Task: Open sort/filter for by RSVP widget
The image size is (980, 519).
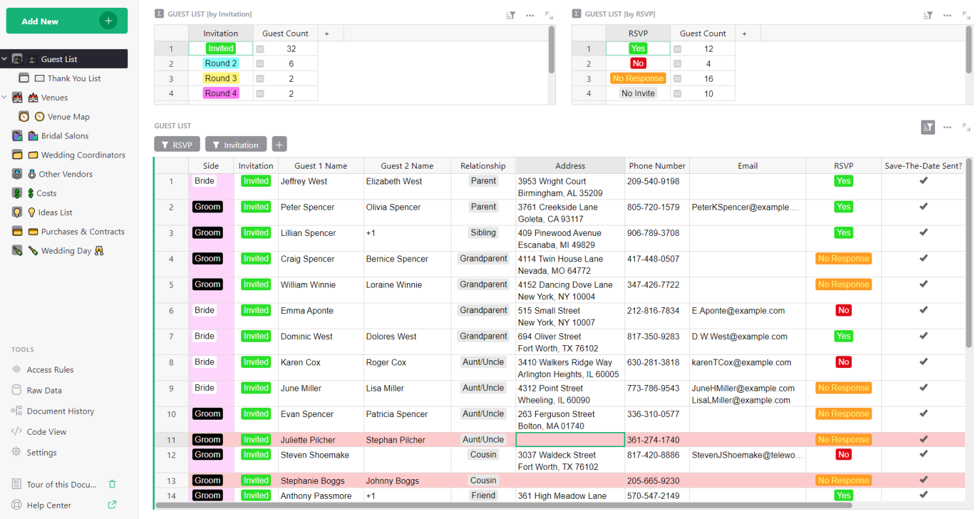Action: (x=928, y=15)
